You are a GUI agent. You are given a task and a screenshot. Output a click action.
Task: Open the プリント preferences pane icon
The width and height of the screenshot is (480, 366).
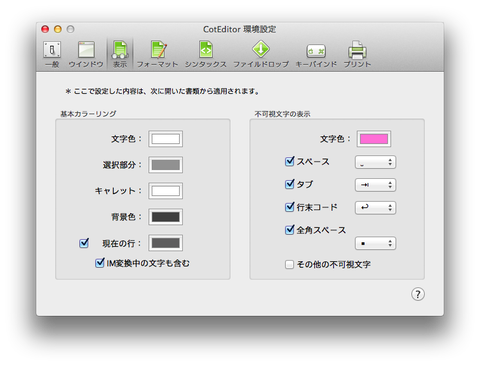click(357, 54)
